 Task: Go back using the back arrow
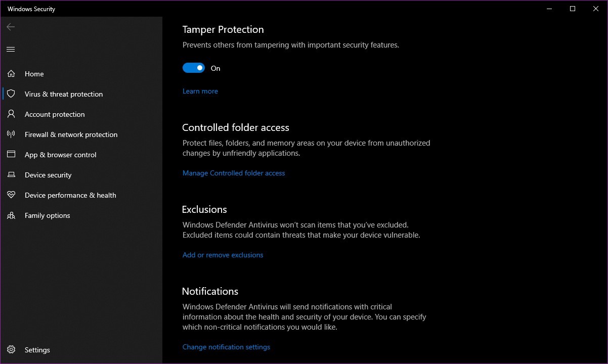click(x=11, y=27)
